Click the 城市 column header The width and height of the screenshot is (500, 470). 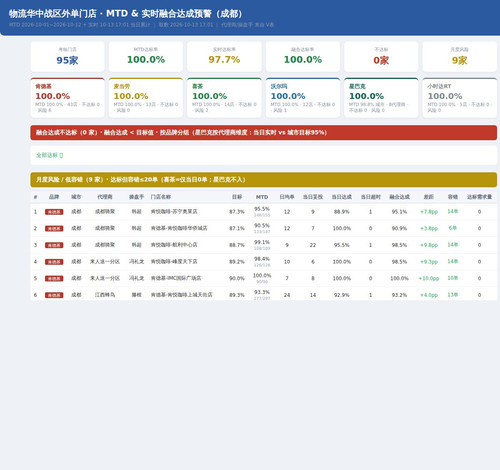(76, 197)
